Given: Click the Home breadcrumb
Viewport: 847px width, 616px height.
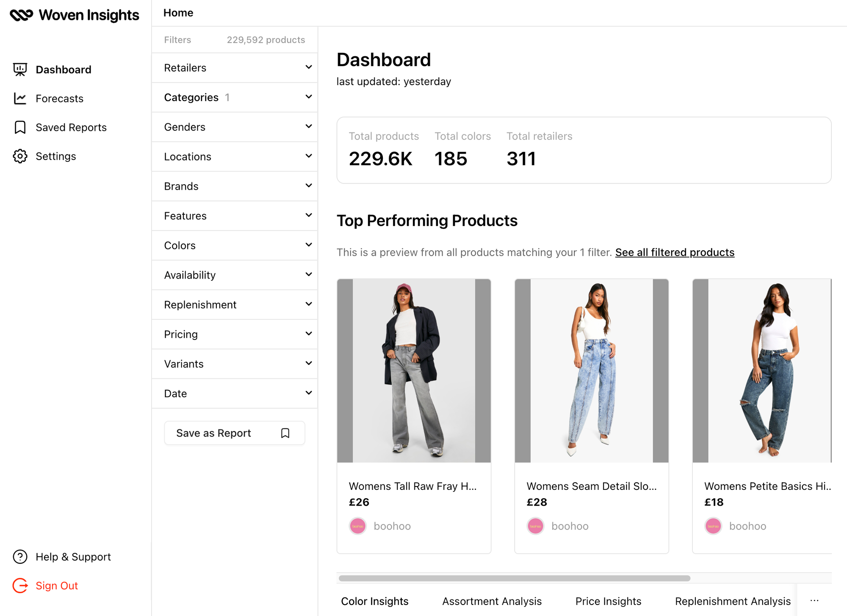Looking at the screenshot, I should click(x=178, y=13).
